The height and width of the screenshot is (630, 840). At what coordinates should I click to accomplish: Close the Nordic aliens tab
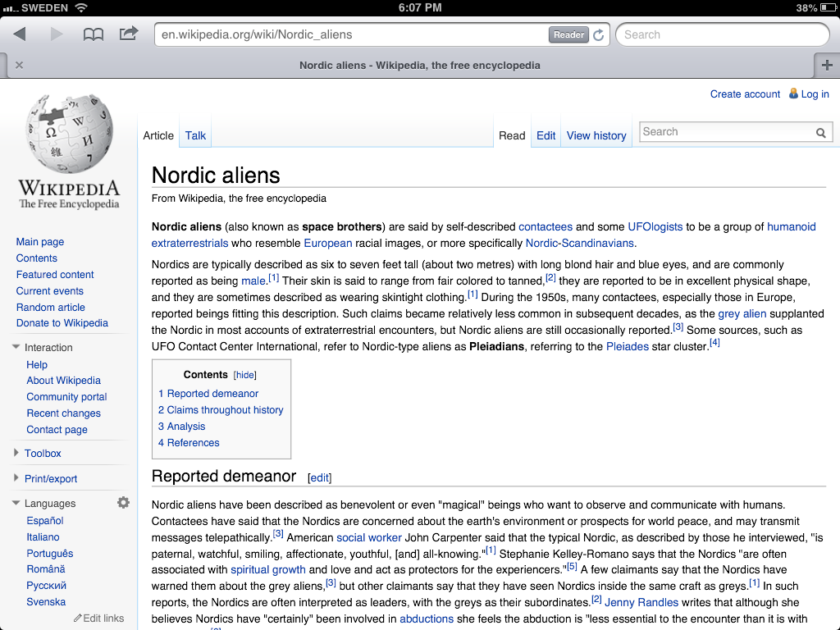pos(19,66)
